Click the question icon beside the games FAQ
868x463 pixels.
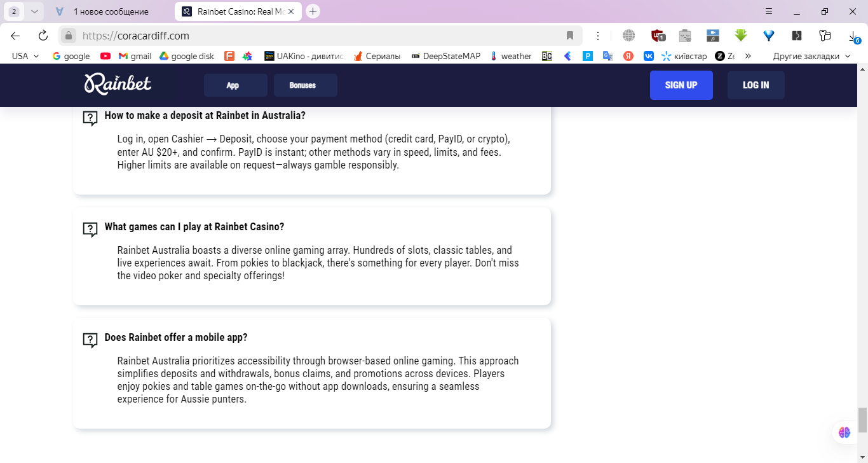[90, 230]
